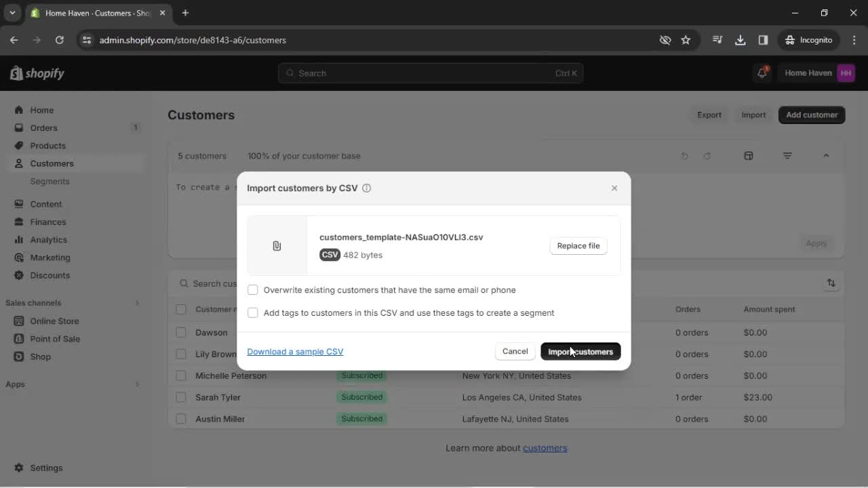Open browser side panel icon
868x488 pixels.
[763, 40]
